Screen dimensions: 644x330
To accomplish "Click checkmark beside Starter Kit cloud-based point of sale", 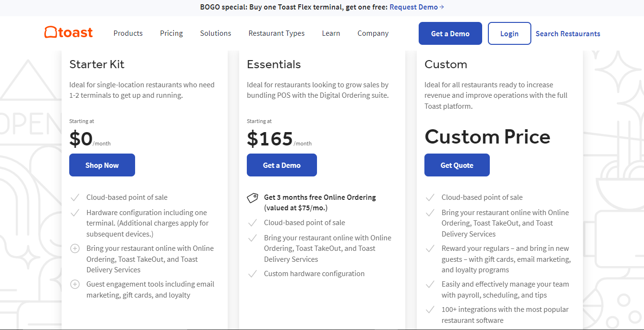I will pyautogui.click(x=75, y=197).
